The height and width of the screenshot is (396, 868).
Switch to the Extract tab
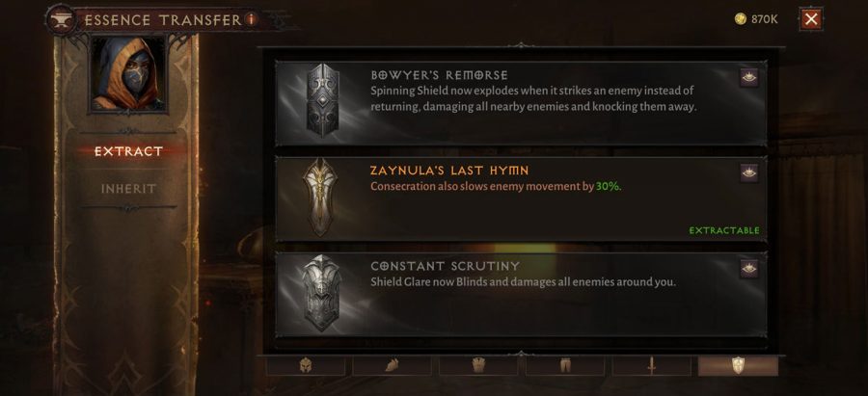point(128,151)
